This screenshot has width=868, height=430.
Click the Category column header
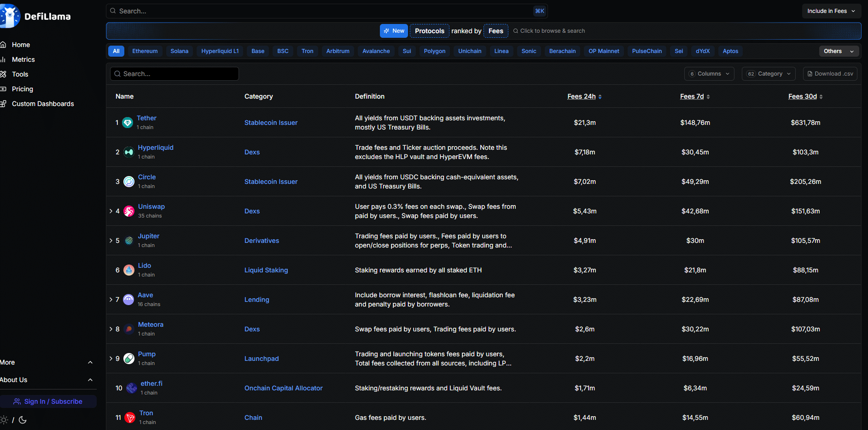[259, 96]
